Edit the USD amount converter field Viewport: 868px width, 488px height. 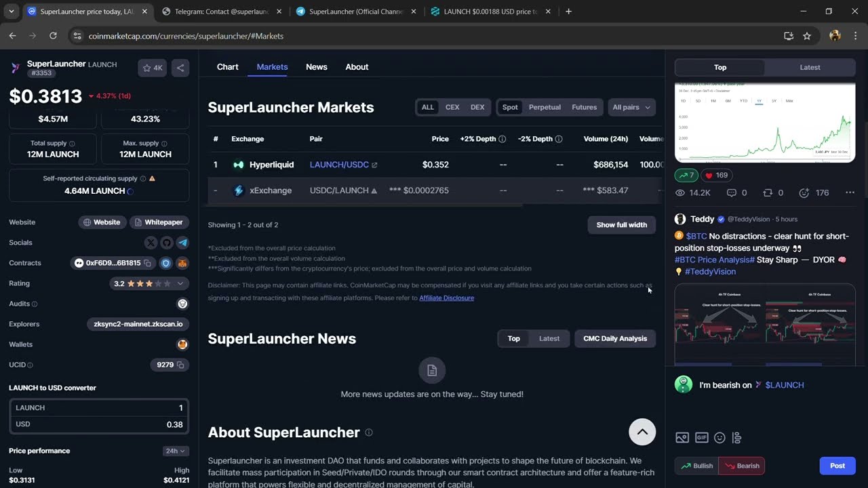click(99, 424)
